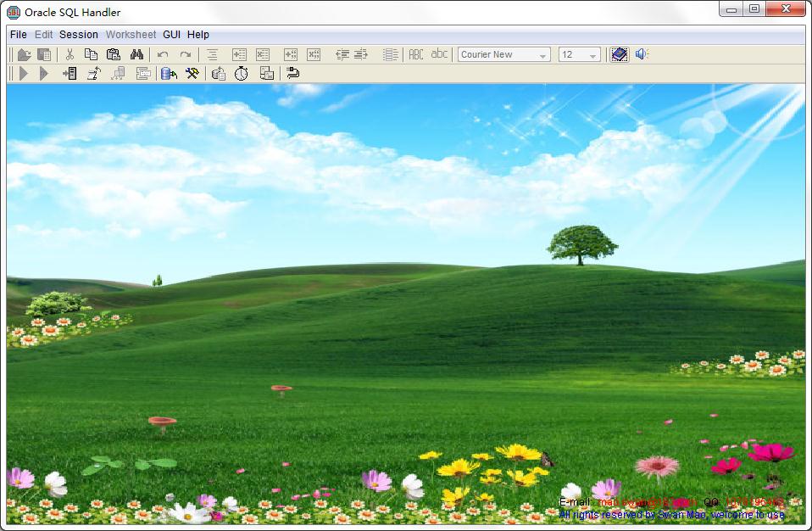Open the Courier New font dropdown
The width and height of the screenshot is (812, 531).
click(504, 53)
